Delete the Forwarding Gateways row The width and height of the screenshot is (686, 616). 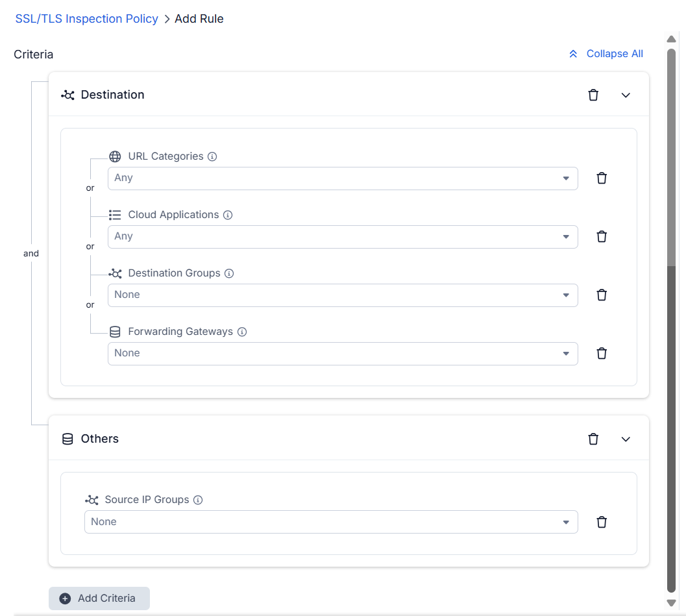[x=602, y=354]
